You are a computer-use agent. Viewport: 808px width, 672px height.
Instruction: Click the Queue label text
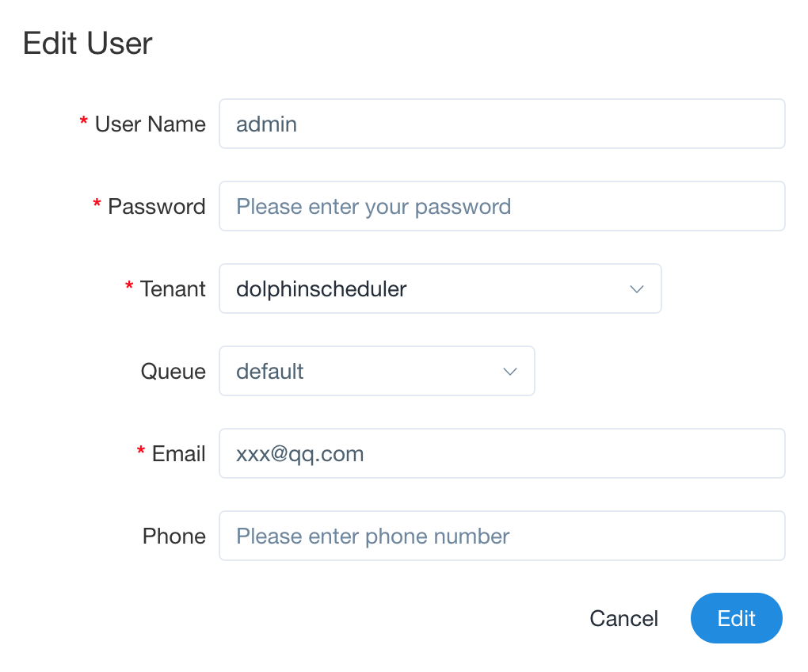(173, 372)
